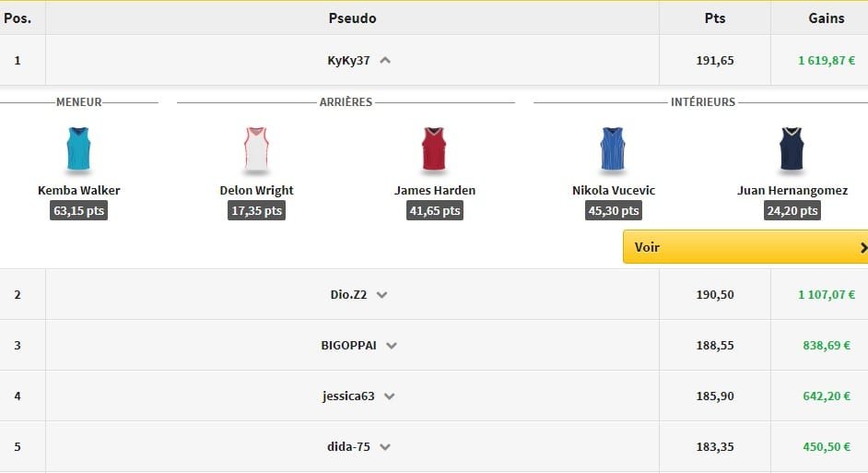
Task: Sort by the Pts column header
Action: tap(714, 18)
